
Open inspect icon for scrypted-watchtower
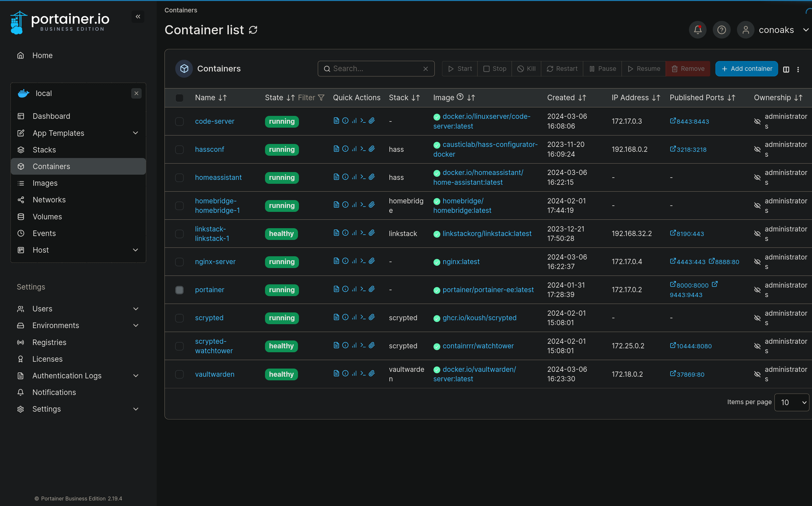(x=345, y=345)
